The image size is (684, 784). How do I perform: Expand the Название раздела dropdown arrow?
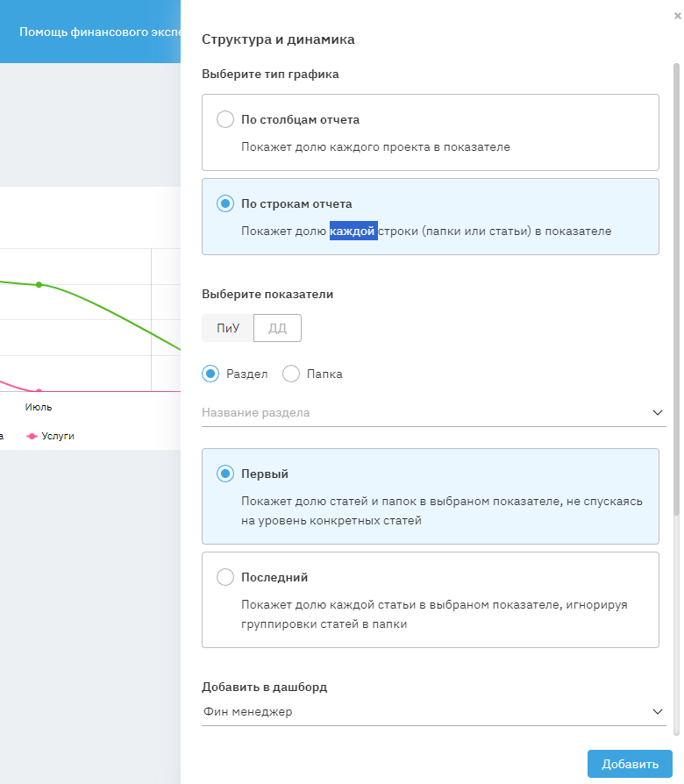(658, 412)
